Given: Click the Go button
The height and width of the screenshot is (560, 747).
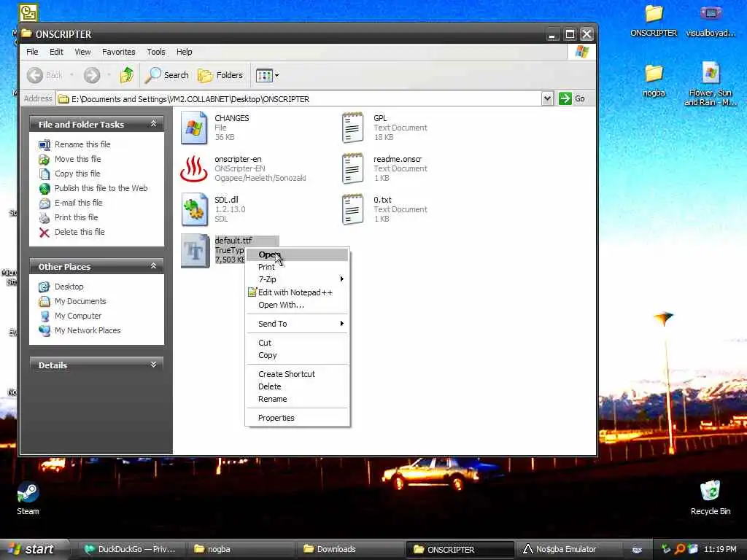Looking at the screenshot, I should pos(572,98).
